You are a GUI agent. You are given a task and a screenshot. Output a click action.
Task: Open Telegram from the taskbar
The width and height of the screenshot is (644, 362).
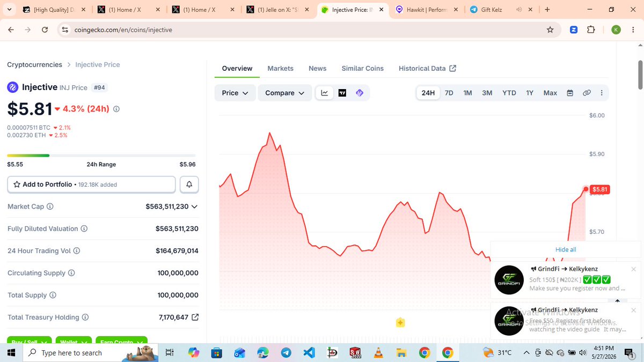tap(286, 352)
